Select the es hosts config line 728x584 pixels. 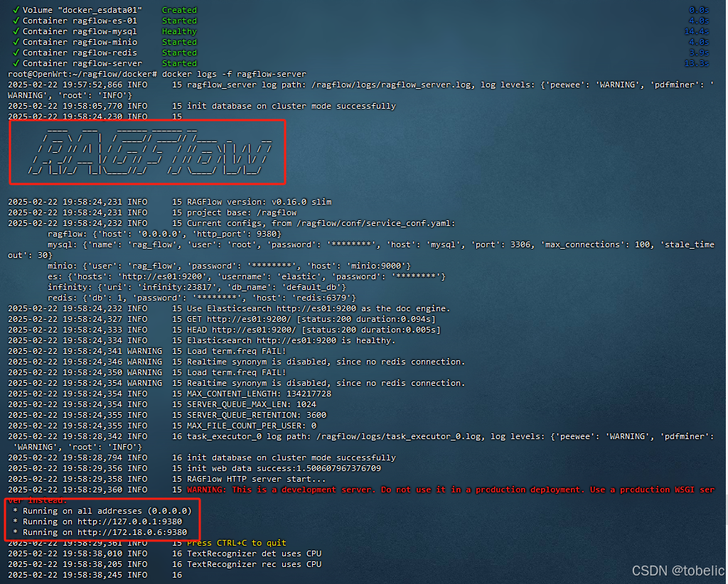[247, 276]
